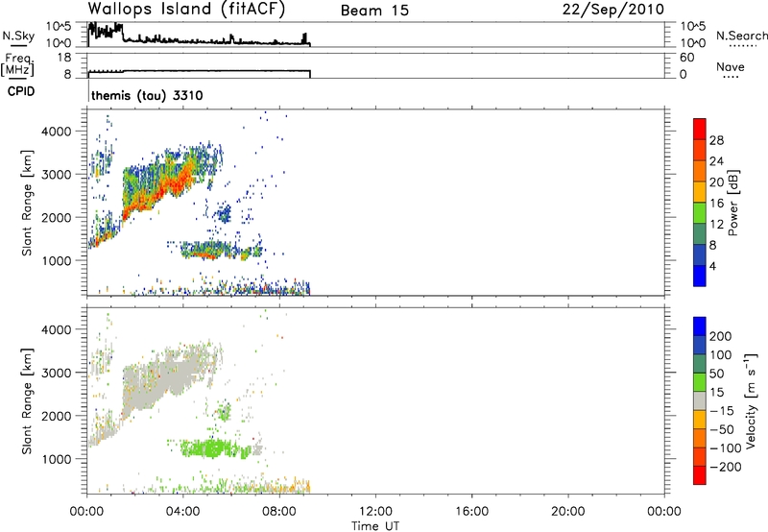Click the 20:00 time tick label
Screen dimensions: 768x532
coord(568,512)
